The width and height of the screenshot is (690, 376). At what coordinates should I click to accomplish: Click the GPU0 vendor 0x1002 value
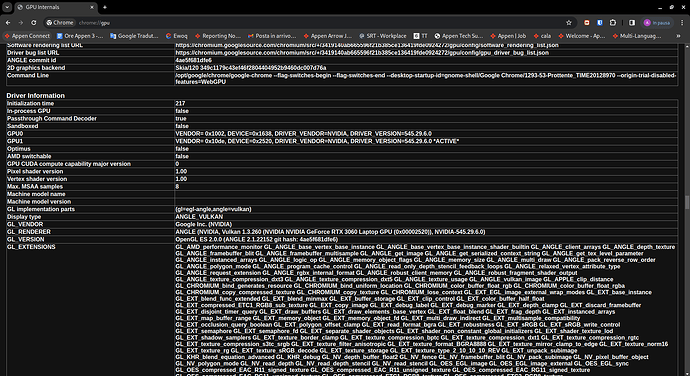click(x=303, y=133)
